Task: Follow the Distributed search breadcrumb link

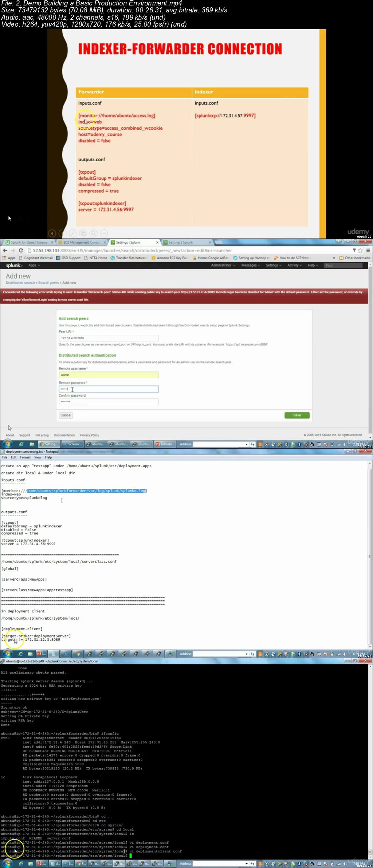Action: click(x=20, y=283)
